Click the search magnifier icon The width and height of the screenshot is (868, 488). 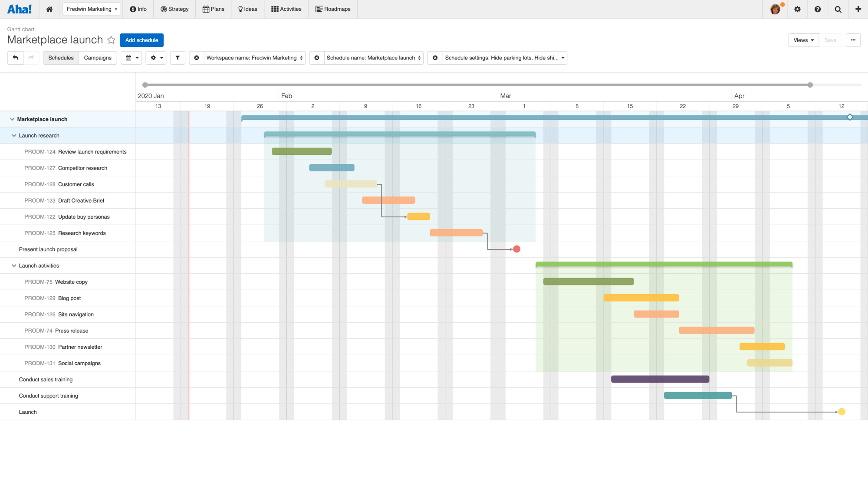coord(838,9)
